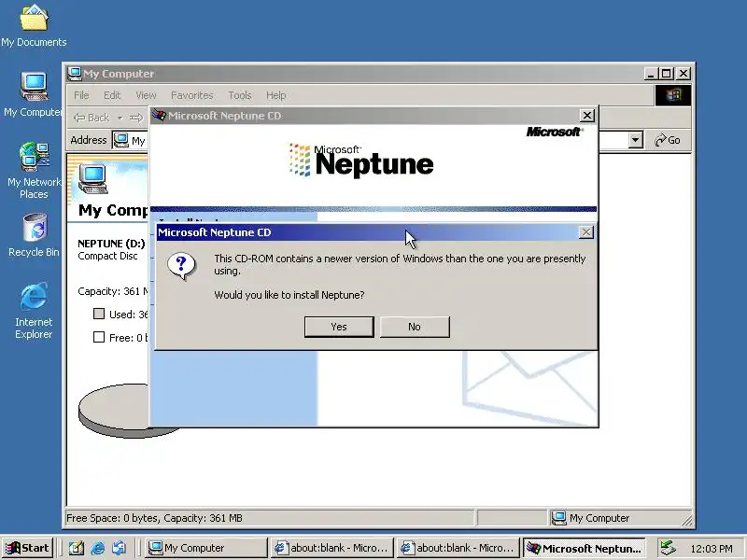
Task: Select the My Computer desktop icon
Action: [33, 94]
